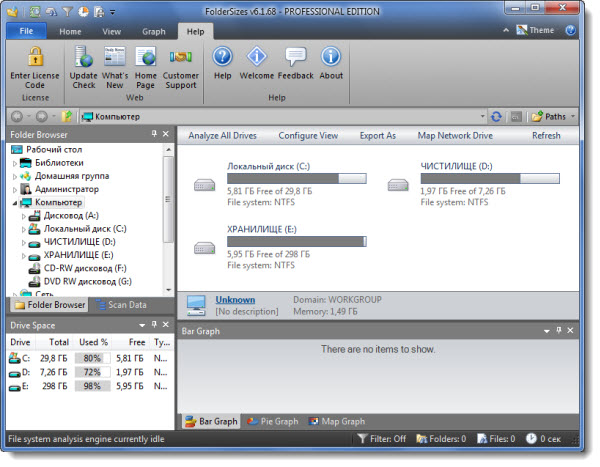The width and height of the screenshot is (600, 467).
Task: Click the Customer Support icon
Action: click(181, 58)
